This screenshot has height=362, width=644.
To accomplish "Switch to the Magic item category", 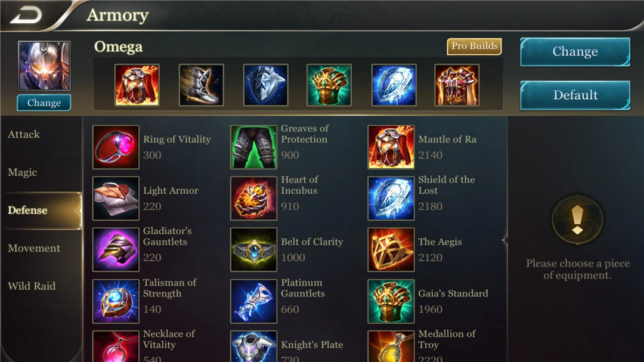I will (x=23, y=172).
